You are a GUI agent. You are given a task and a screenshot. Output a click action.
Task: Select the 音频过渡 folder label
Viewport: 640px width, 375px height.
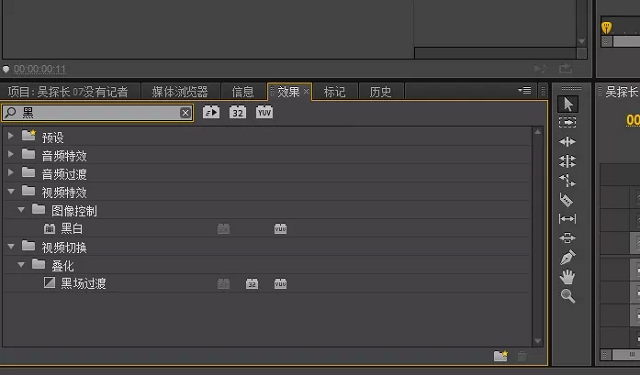64,175
